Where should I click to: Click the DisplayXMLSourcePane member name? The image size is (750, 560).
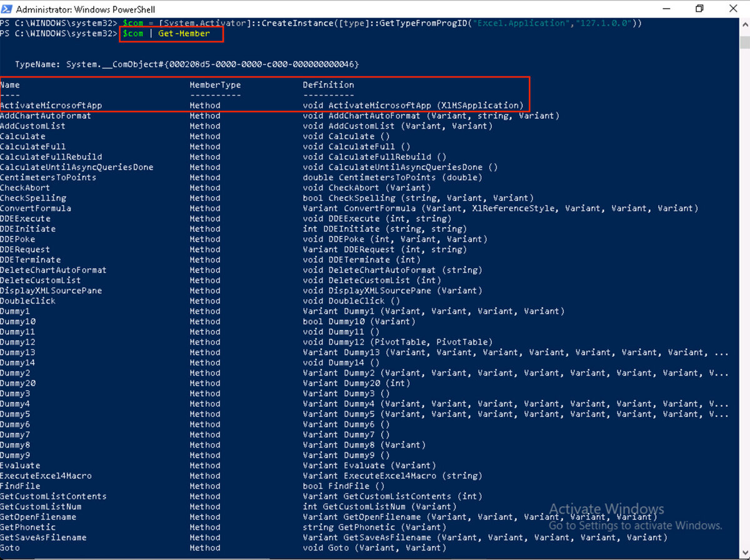pos(51,291)
